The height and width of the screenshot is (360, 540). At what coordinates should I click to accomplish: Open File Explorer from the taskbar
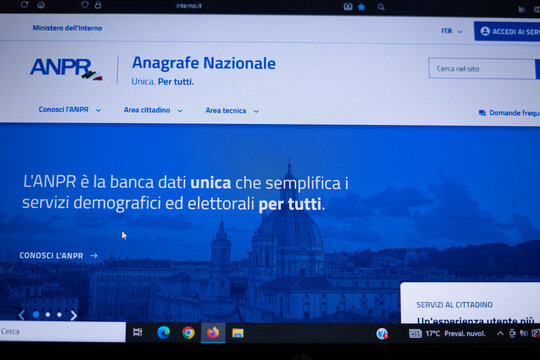click(238, 333)
